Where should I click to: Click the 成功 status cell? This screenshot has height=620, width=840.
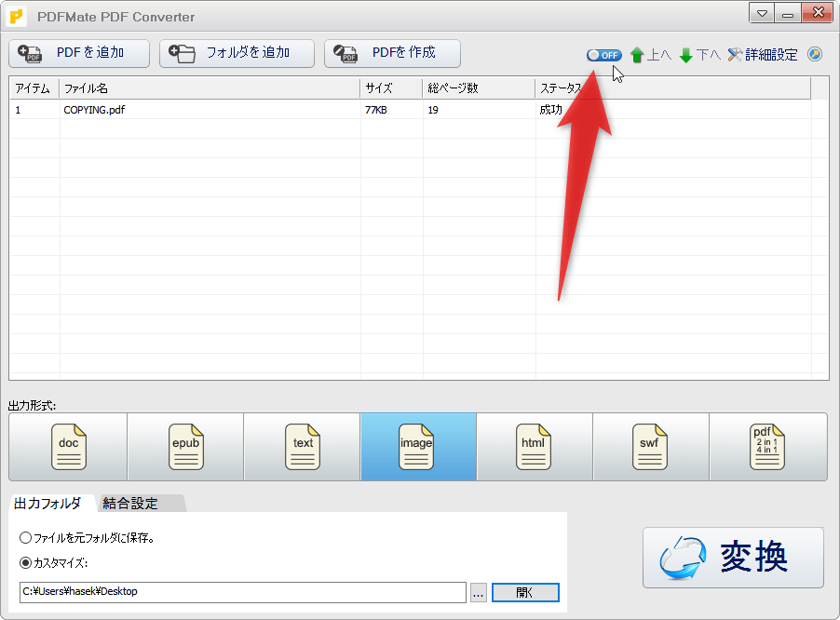tap(550, 110)
